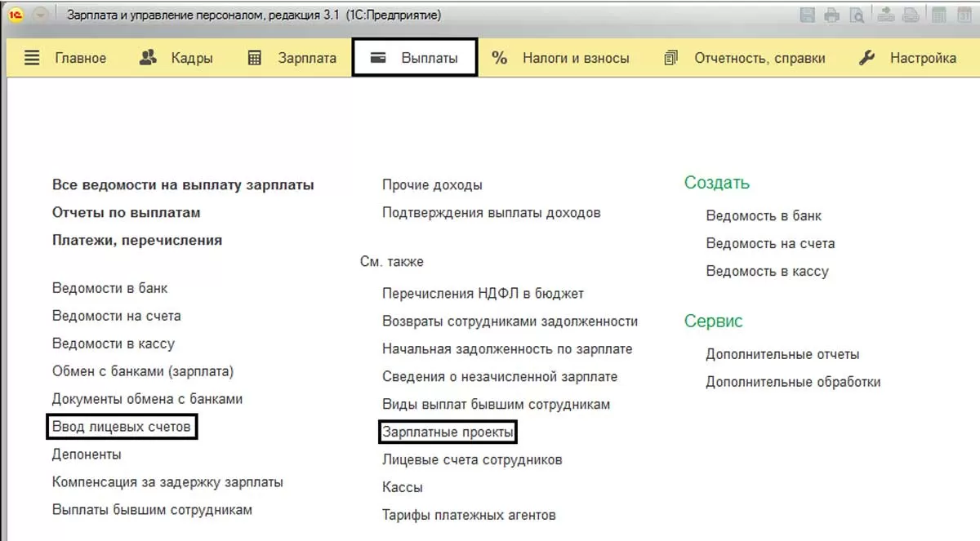Open Возвраты сотрудниками задолженности
980x541 pixels.
pyautogui.click(x=510, y=321)
